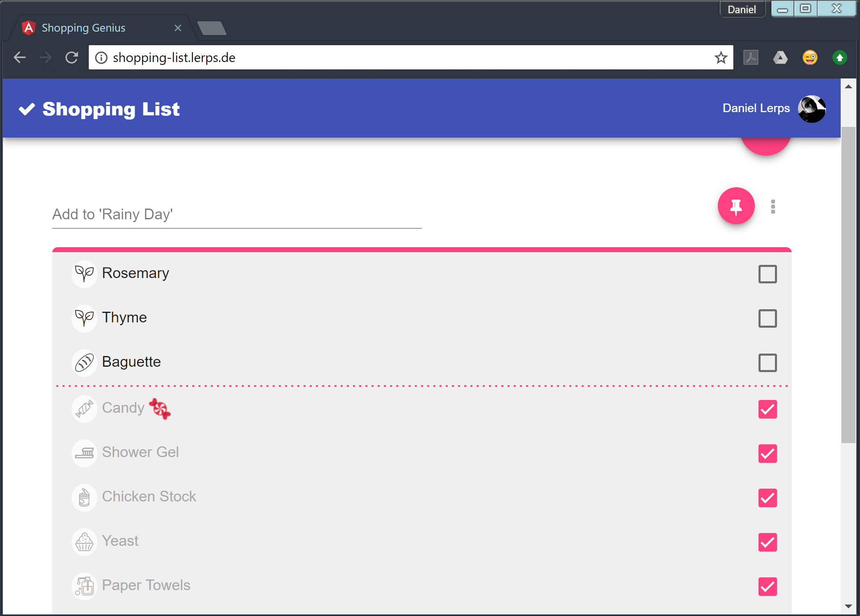
Task: Click the Paper Towels household icon
Action: click(84, 586)
